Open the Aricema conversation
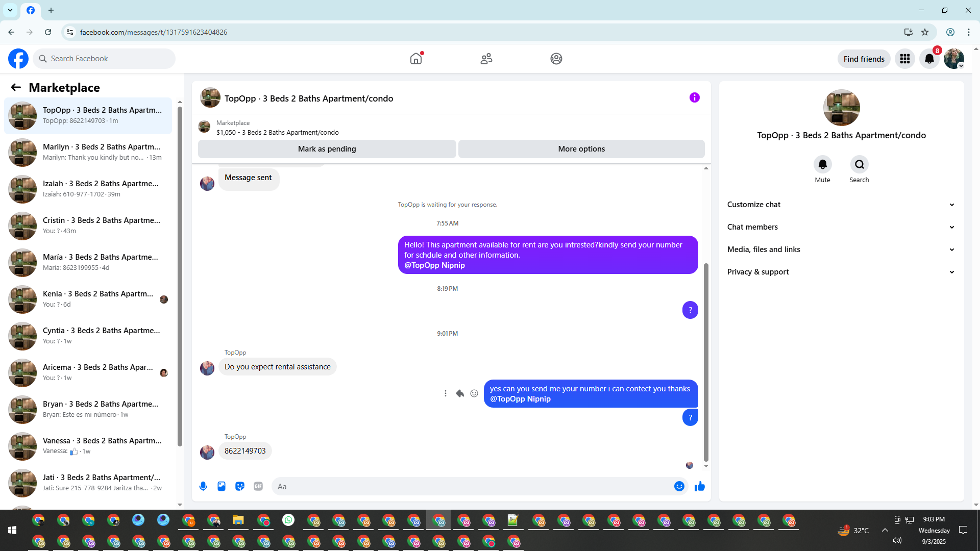 click(x=88, y=372)
